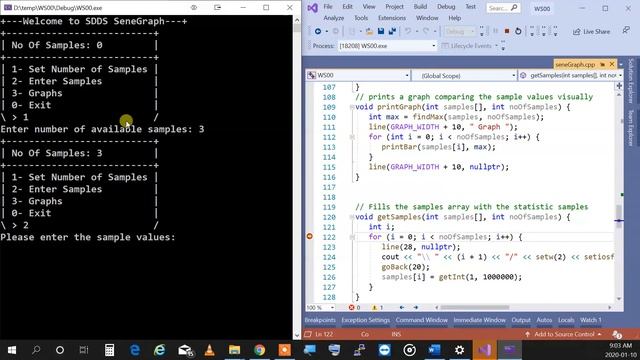Open the Build menu
Viewport: 640px width, 360px height.
420,7
